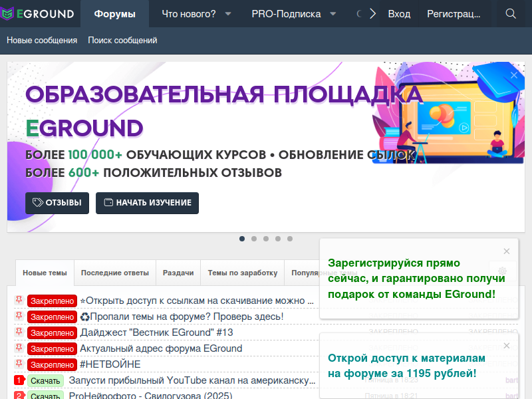Select the fourth carousel dot
The image size is (532, 399).
(x=278, y=239)
